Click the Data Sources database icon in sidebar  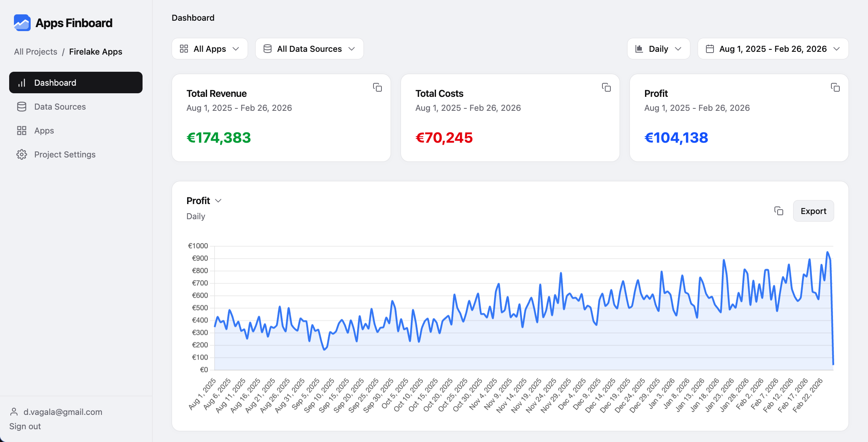[x=22, y=107]
